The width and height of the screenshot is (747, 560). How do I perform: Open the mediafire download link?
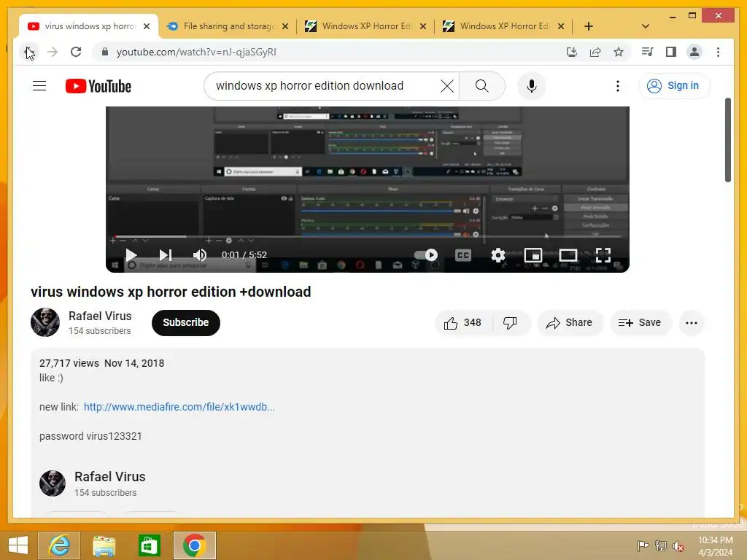(179, 407)
